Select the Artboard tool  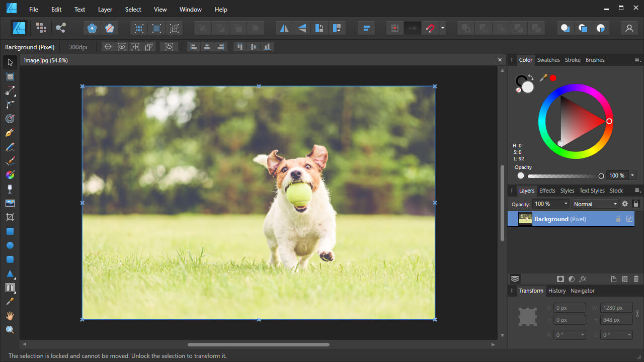coord(10,76)
